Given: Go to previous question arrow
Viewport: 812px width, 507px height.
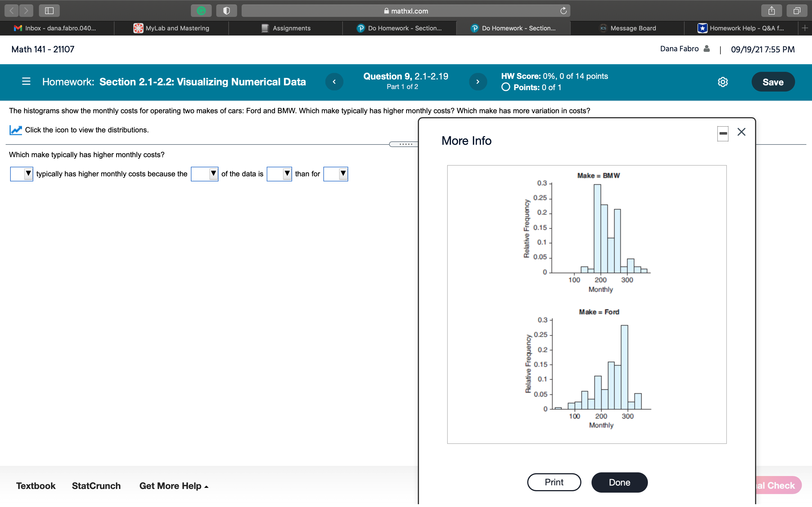Looking at the screenshot, I should [334, 81].
